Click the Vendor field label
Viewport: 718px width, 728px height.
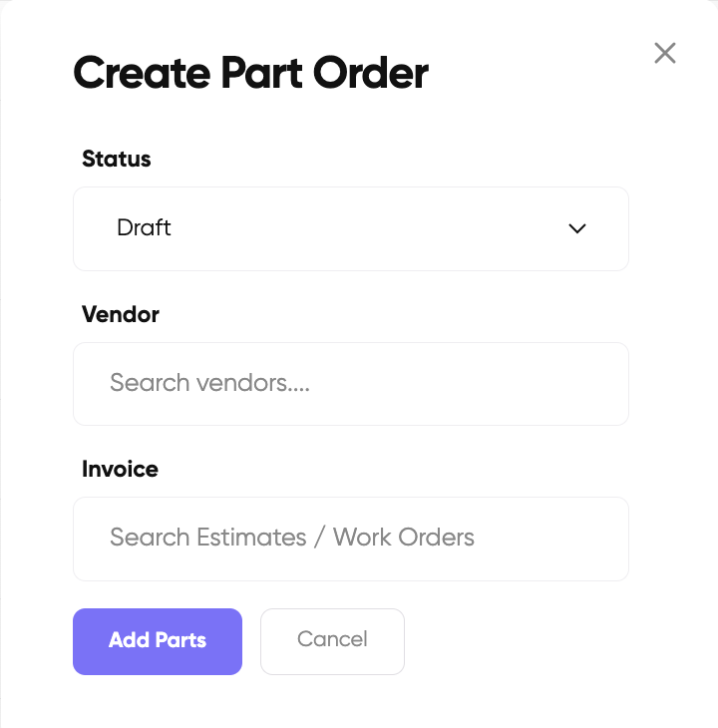(121, 314)
